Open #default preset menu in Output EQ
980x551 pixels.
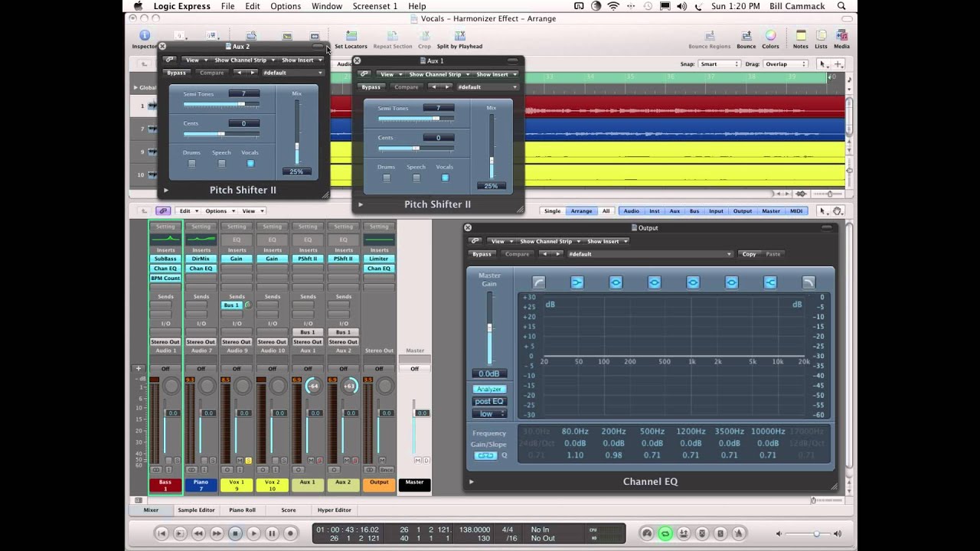(x=650, y=254)
